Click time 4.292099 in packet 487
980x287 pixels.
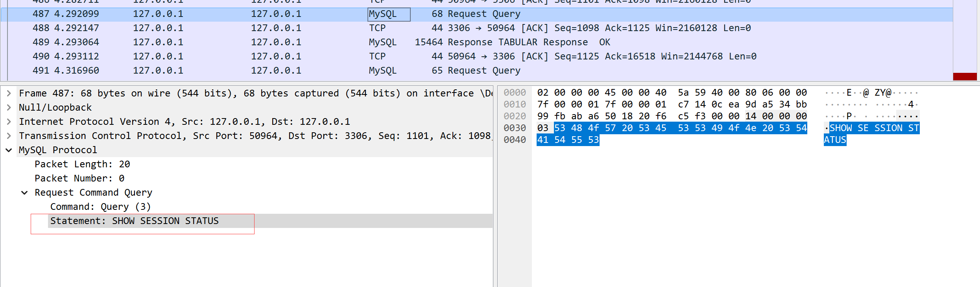pos(77,14)
